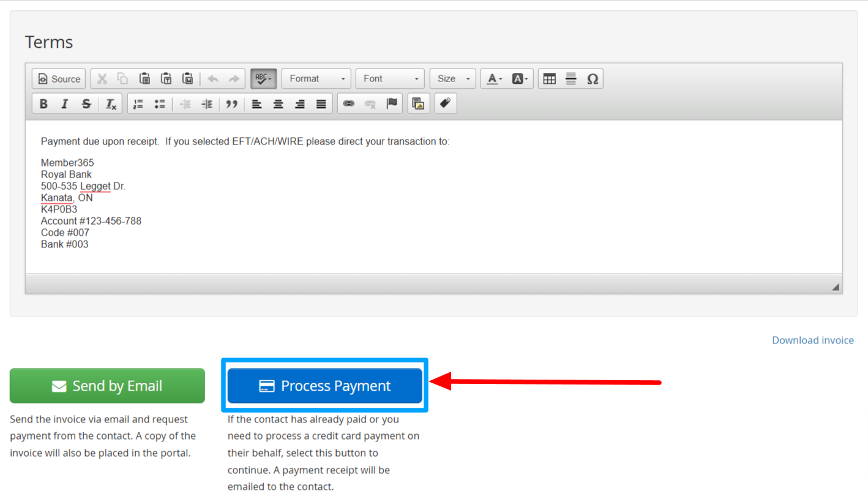Image resolution: width=868 pixels, height=499 pixels.
Task: Click the Source view button
Action: point(59,79)
